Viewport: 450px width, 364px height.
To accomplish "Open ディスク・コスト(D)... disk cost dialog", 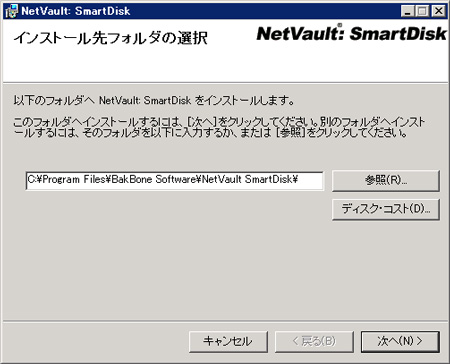I will click(386, 209).
